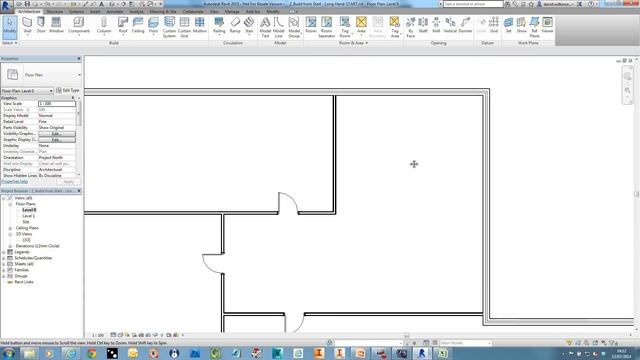Select the Roof tool
The height and width of the screenshot is (360, 640).
pyautogui.click(x=123, y=26)
